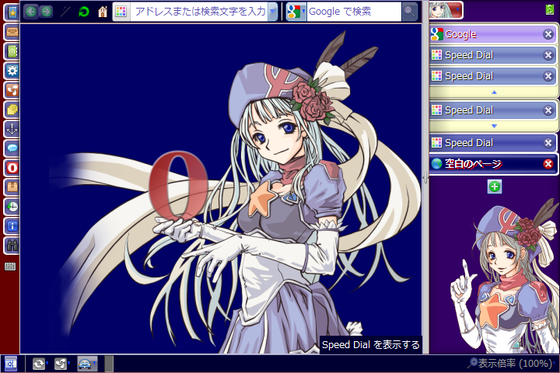Click the Speed Dial grid icon in address bar
This screenshot has height=373, width=560.
(121, 12)
